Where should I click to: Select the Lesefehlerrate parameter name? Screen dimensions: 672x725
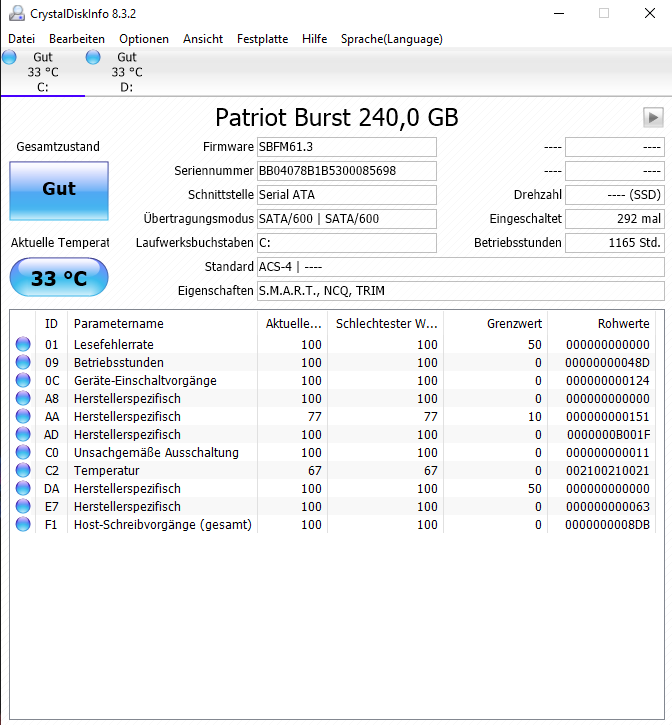coord(114,344)
